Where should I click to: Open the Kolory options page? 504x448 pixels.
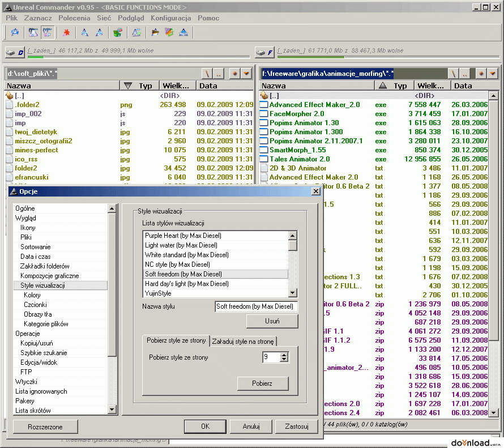32,295
